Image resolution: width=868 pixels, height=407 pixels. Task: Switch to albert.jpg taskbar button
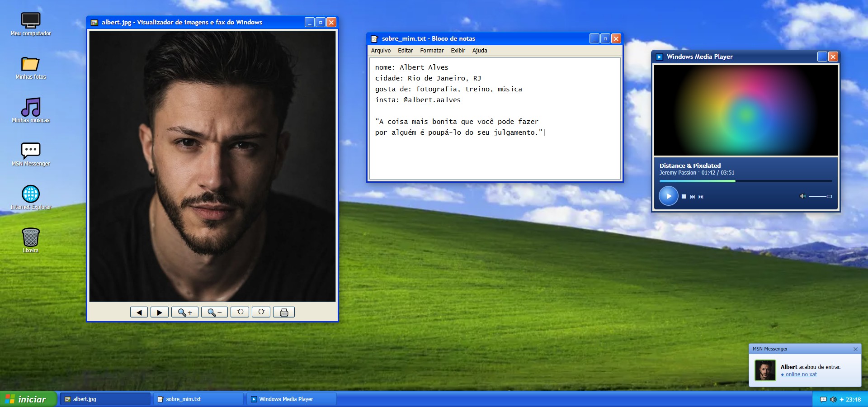click(x=105, y=399)
